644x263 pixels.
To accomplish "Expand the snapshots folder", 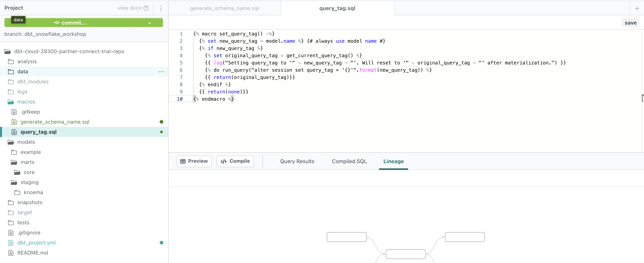I will pyautogui.click(x=30, y=202).
